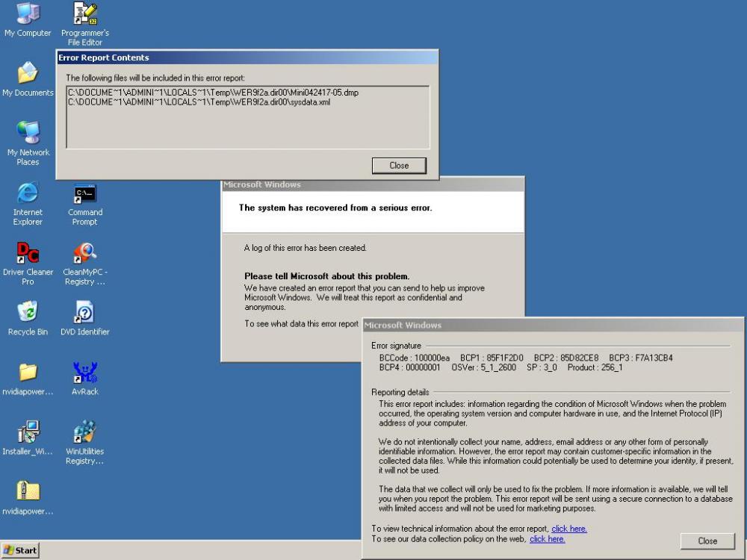
Task: Click link to view technical information
Action: (x=568, y=529)
